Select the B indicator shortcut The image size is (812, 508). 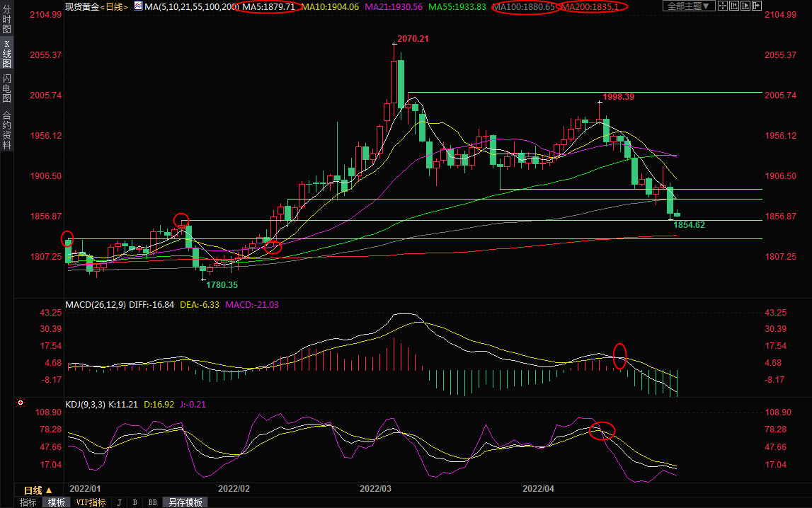point(135,502)
